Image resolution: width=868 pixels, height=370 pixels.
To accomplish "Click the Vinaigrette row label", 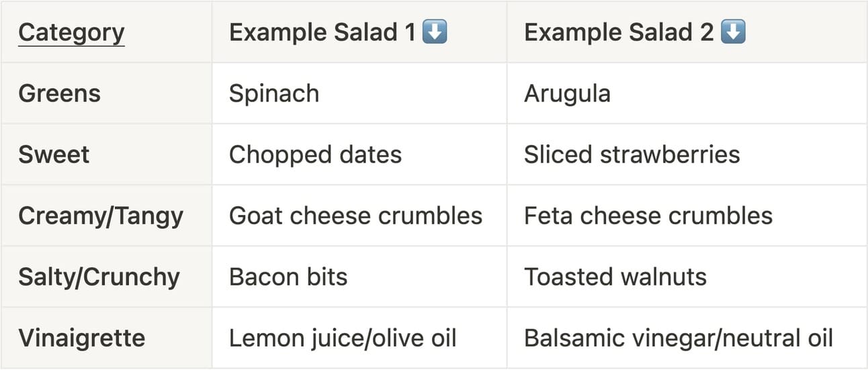I will pyautogui.click(x=81, y=338).
